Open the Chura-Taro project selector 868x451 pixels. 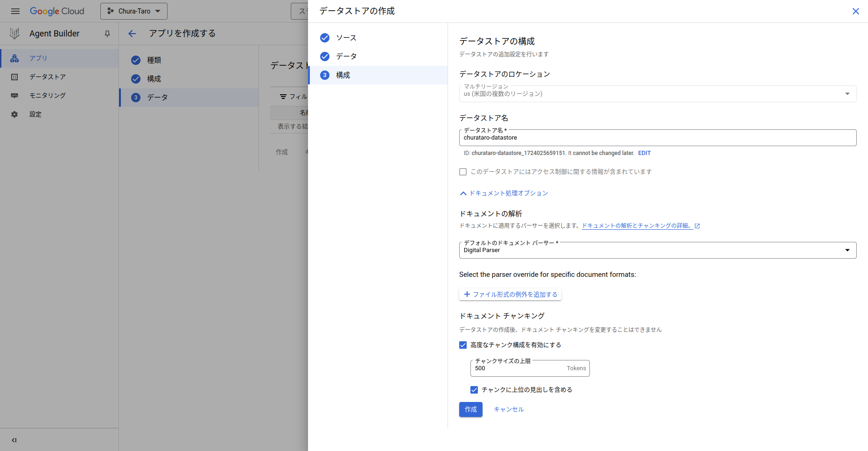pyautogui.click(x=134, y=11)
